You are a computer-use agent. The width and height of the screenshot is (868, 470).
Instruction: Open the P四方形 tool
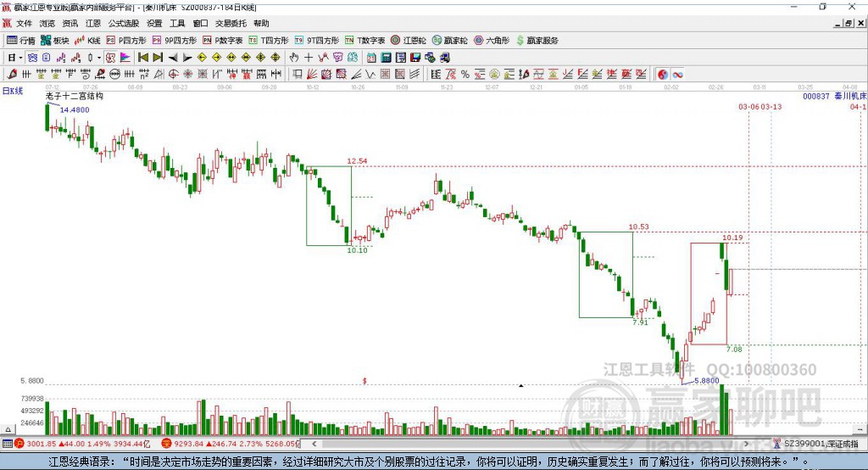tap(126, 41)
